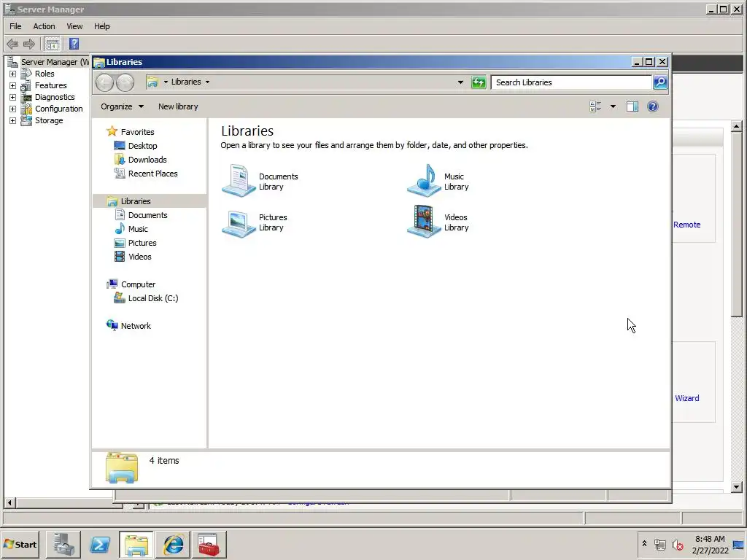
Task: Select Pictures in navigation pane
Action: click(x=142, y=243)
